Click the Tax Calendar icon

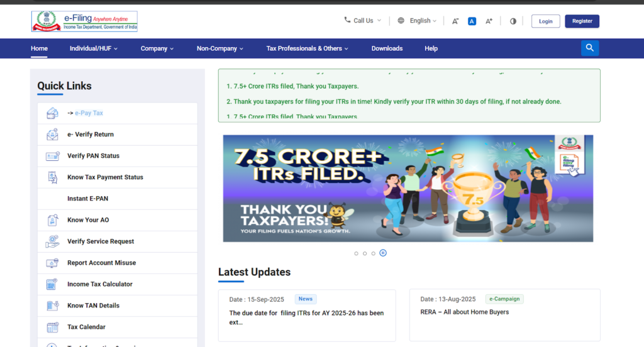point(52,327)
